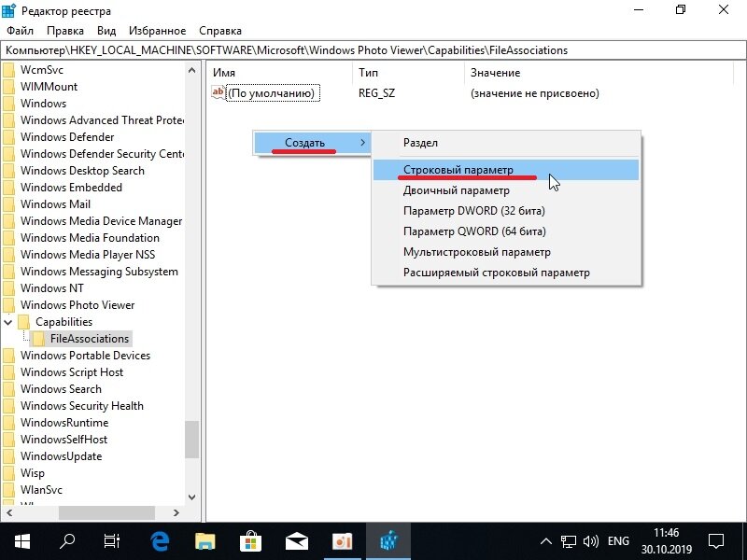747x560 pixels.
Task: Click tree scroll up arrow
Action: click(192, 70)
